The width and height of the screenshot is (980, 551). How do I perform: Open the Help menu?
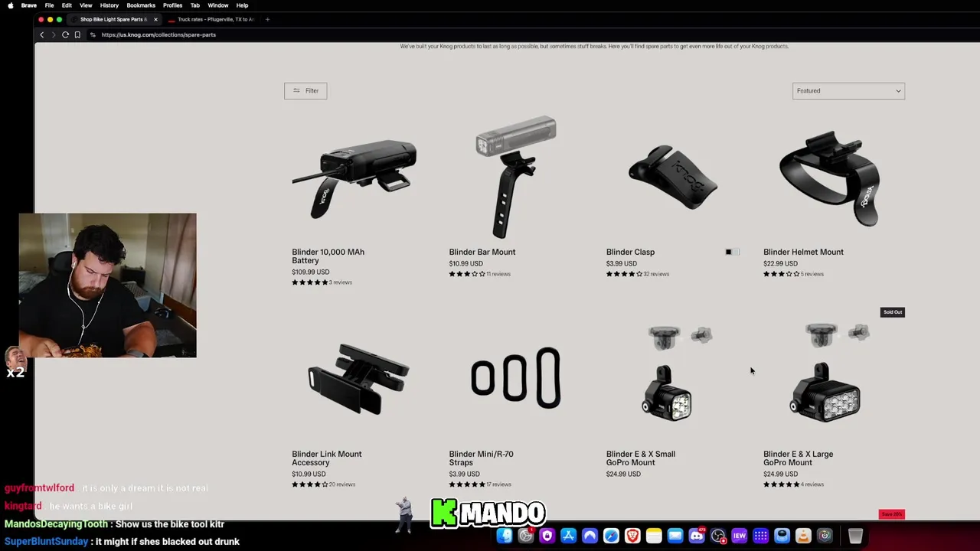242,5
